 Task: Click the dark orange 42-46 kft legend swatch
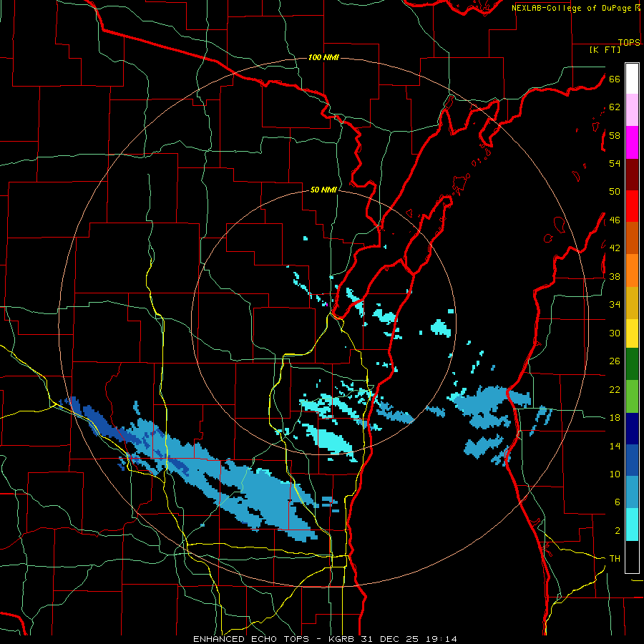click(632, 238)
